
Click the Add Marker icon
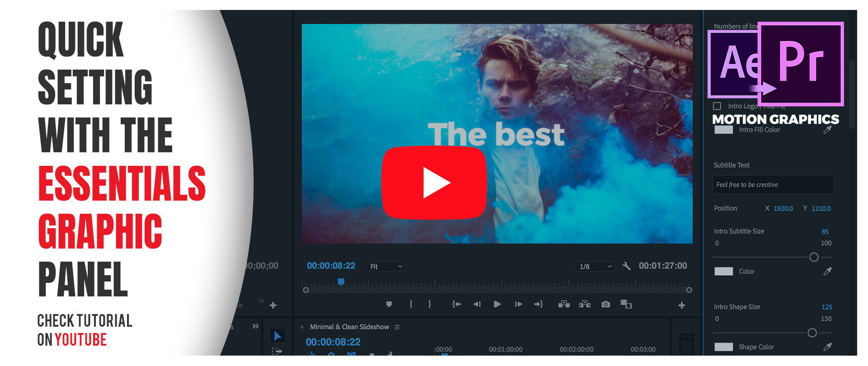click(389, 305)
